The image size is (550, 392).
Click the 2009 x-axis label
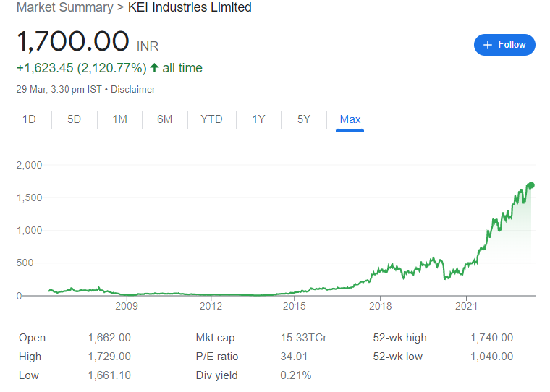(127, 306)
